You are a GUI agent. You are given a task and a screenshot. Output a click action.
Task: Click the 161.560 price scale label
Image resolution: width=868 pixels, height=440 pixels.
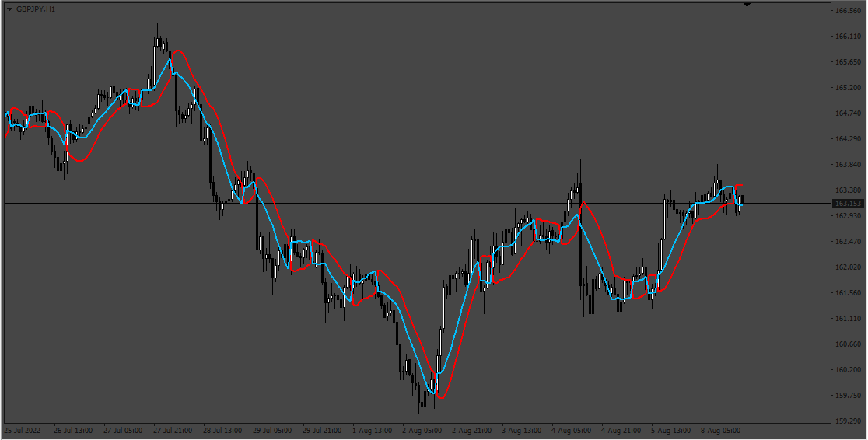click(x=848, y=293)
